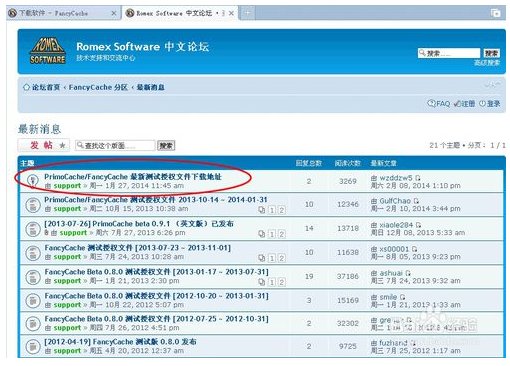Open topic PrimoCache beta 0.9.1 已发布
The height and width of the screenshot is (366, 510).
tap(139, 224)
